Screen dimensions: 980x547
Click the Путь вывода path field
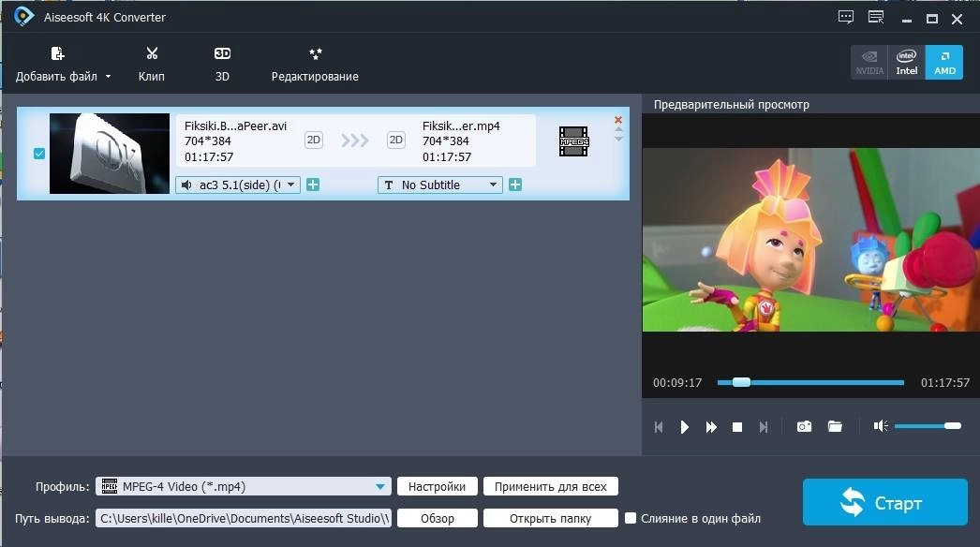pyautogui.click(x=243, y=518)
